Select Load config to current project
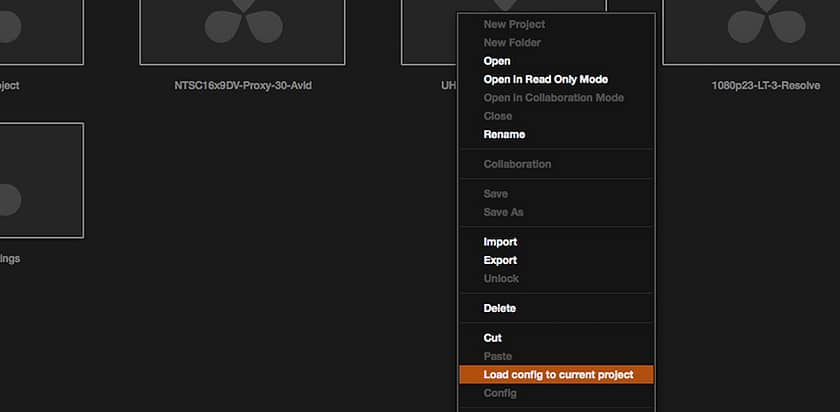 tap(556, 374)
